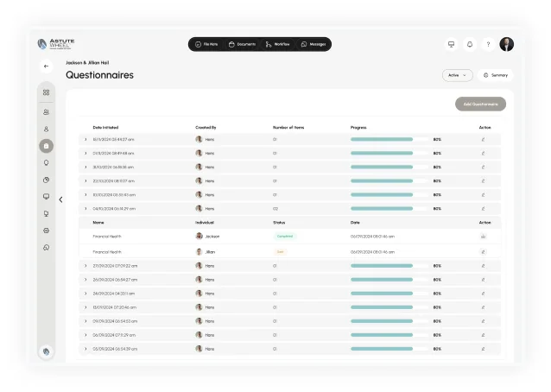Collapse the expanded 04/10/2024 questionnaire row
The width and height of the screenshot is (551, 392).
click(x=85, y=209)
